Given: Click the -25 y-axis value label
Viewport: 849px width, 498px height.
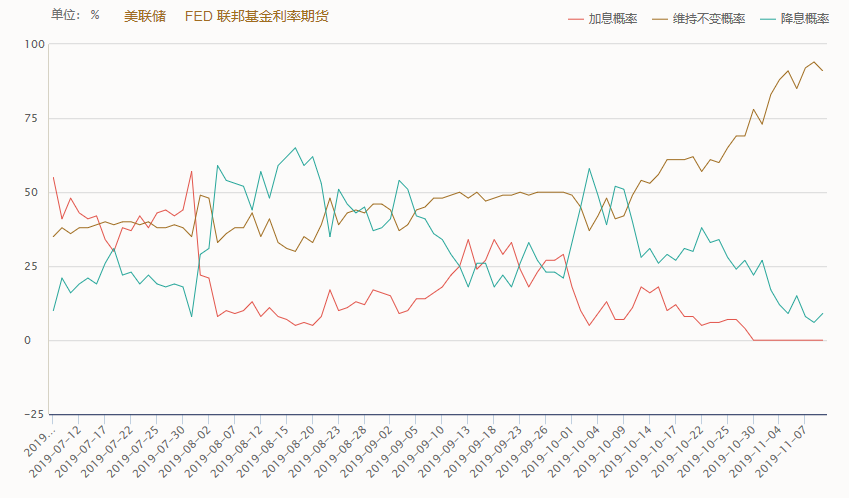Looking at the screenshot, I should click(x=33, y=414).
